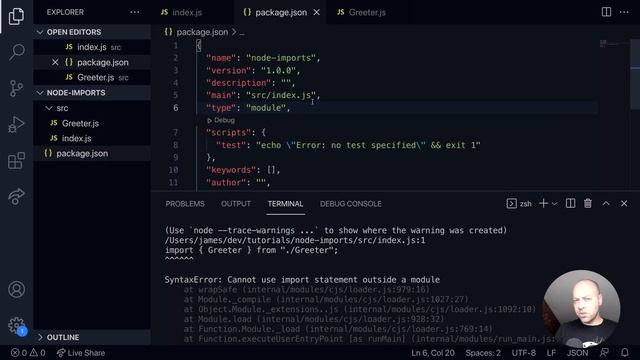The width and height of the screenshot is (640, 360).
Task: Close the package.json editor tab
Action: click(x=316, y=13)
